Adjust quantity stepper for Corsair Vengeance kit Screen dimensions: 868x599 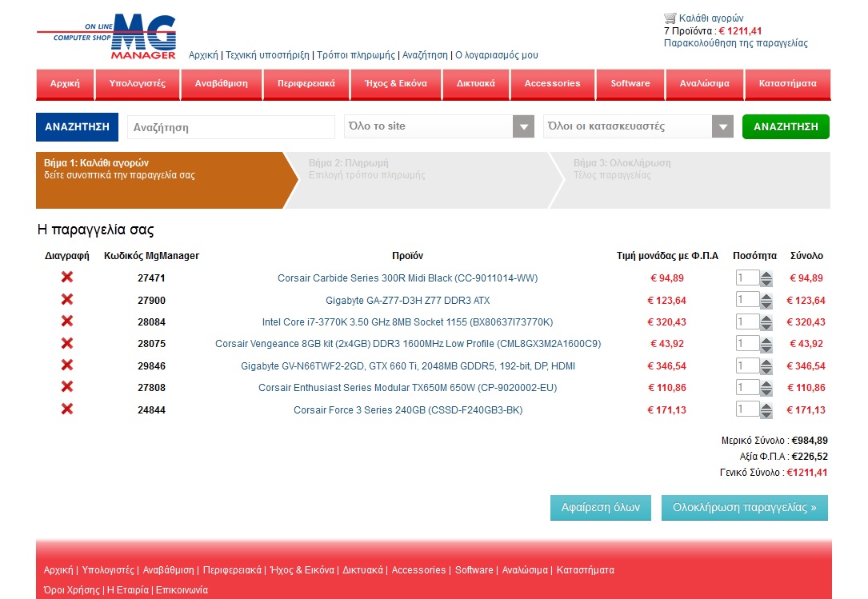766,345
